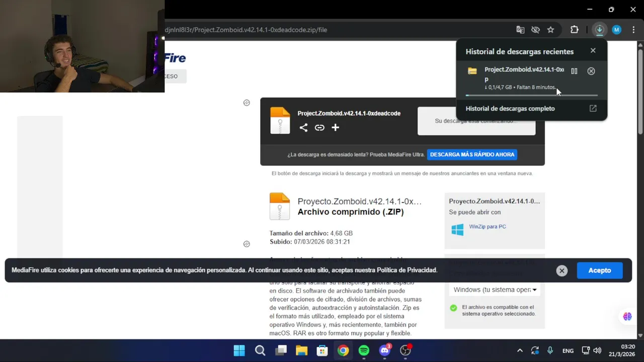Image resolution: width=644 pixels, height=362 pixels.
Task: Click folder icon of downloading file
Action: pos(472,71)
